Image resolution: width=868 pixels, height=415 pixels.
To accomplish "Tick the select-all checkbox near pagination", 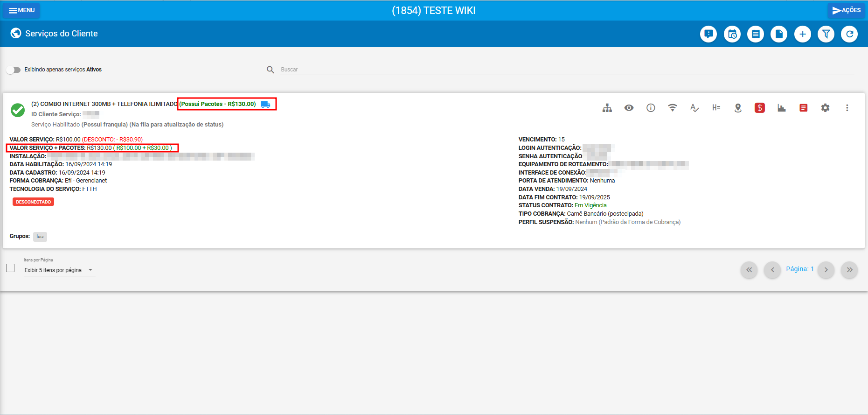I will point(10,268).
